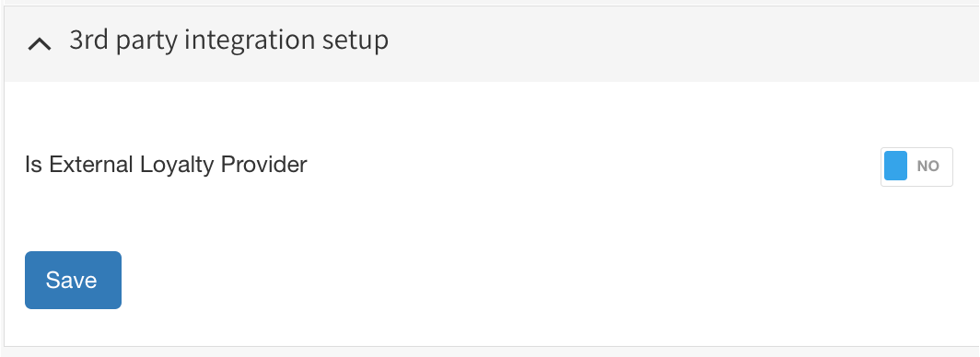Click the Save button
This screenshot has height=357, width=980.
tap(73, 281)
